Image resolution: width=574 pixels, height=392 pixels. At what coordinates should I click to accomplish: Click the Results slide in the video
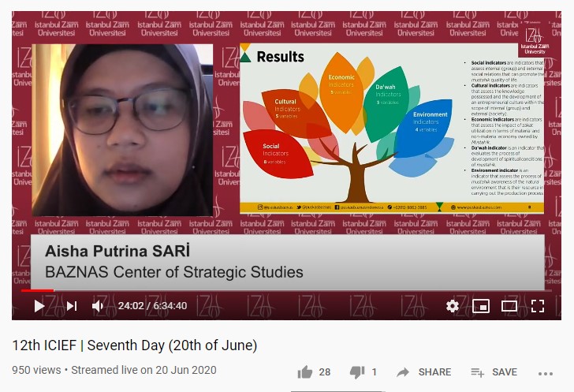[x=392, y=128]
